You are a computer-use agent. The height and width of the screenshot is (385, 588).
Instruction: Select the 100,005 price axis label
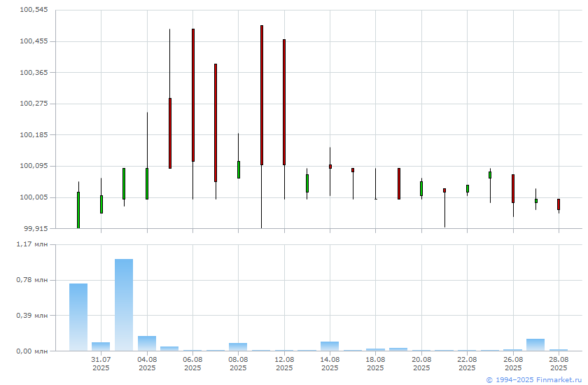click(x=34, y=197)
